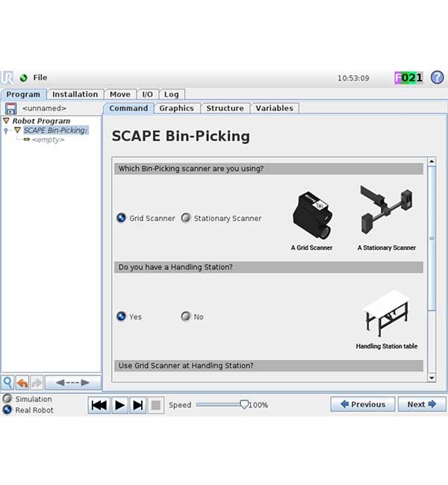This screenshot has height=485, width=448.
Task: Click the F021 checksum badge
Action: [x=408, y=78]
